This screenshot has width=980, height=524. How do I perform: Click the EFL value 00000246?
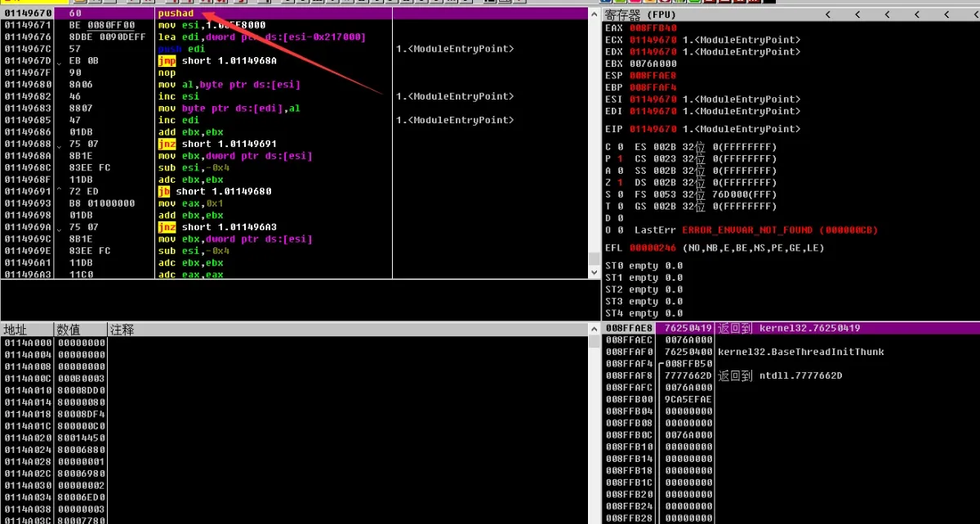pos(653,247)
